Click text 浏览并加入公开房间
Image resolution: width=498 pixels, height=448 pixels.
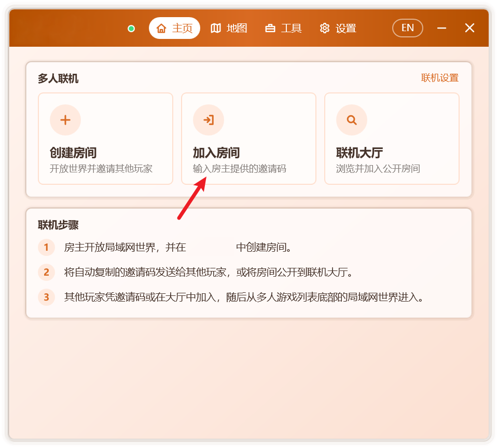coord(378,168)
